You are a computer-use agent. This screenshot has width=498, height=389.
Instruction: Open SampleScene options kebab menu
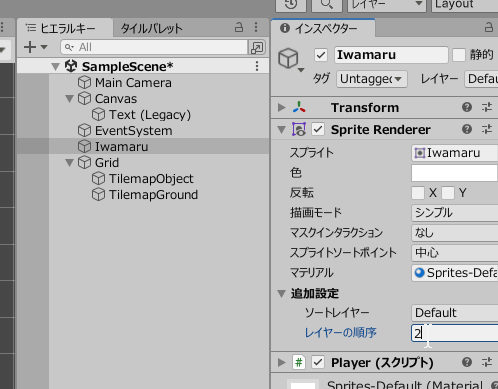click(257, 66)
